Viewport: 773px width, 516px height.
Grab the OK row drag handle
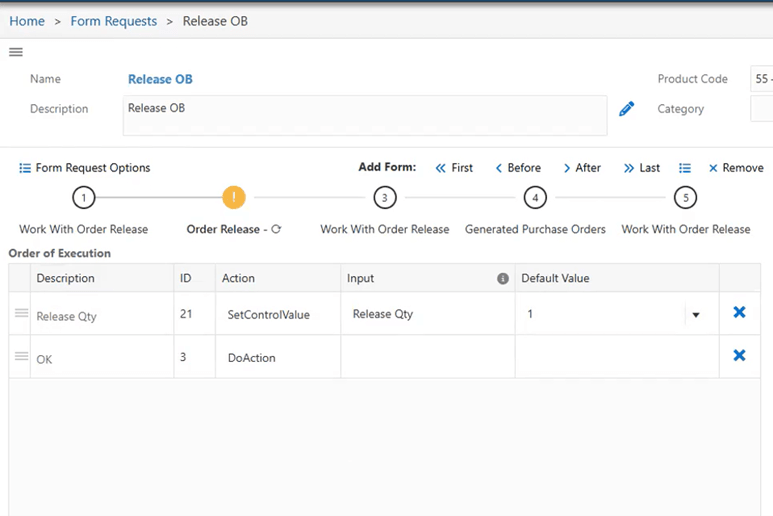21,356
